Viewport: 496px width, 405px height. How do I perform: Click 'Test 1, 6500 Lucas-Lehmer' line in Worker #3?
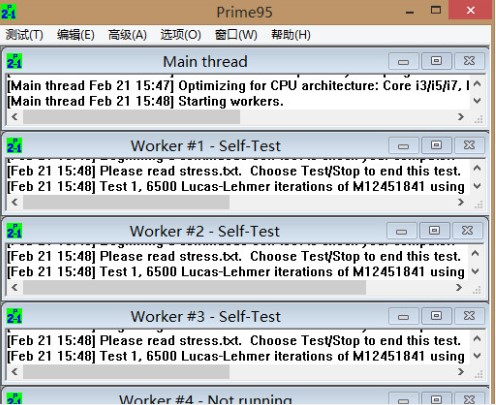(236, 356)
